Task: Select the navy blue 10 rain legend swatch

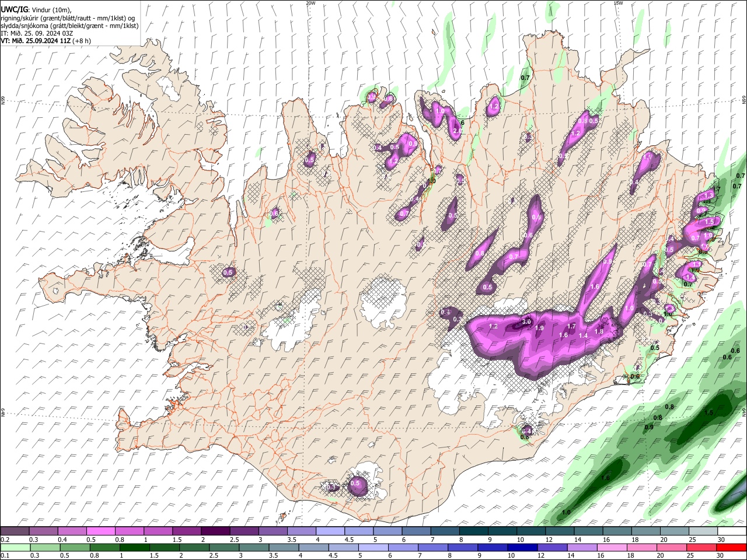Action: pyautogui.click(x=522, y=547)
